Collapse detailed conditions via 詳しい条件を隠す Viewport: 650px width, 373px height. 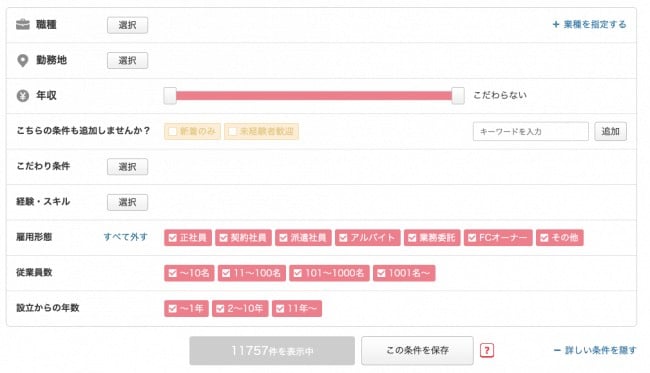pos(595,350)
